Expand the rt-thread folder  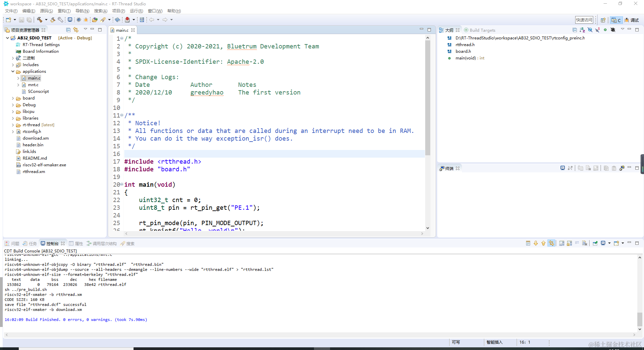13,125
